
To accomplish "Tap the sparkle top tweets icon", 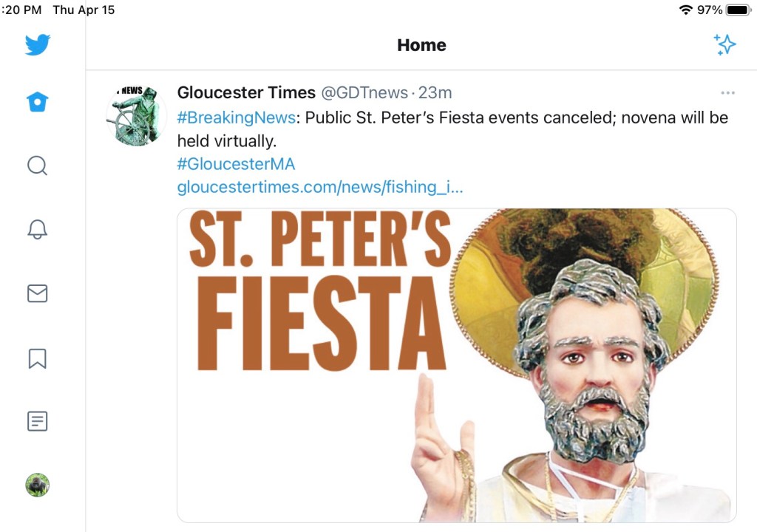I will click(724, 45).
